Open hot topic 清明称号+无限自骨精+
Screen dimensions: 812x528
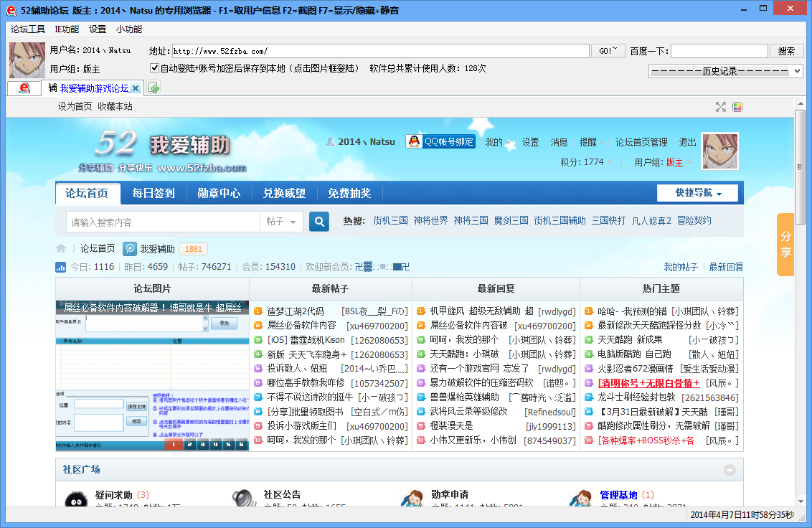[649, 383]
